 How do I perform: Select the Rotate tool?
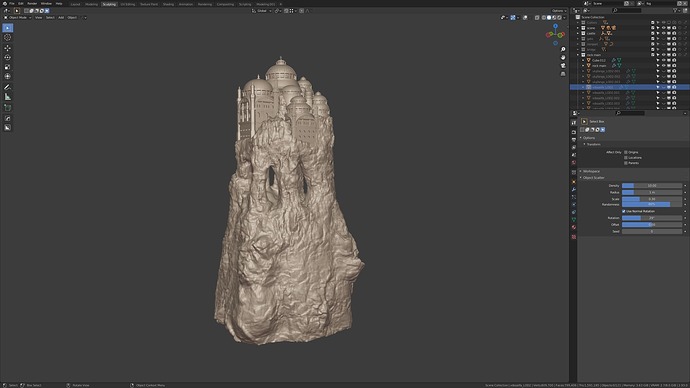[7, 57]
